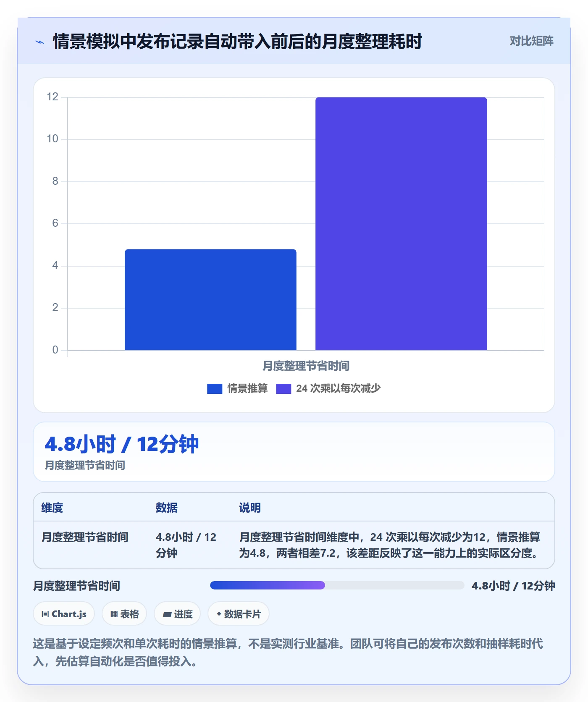Image resolution: width=588 pixels, height=702 pixels.
Task: Click the chart x-axis label 月度整理节省时间
Action: [306, 366]
